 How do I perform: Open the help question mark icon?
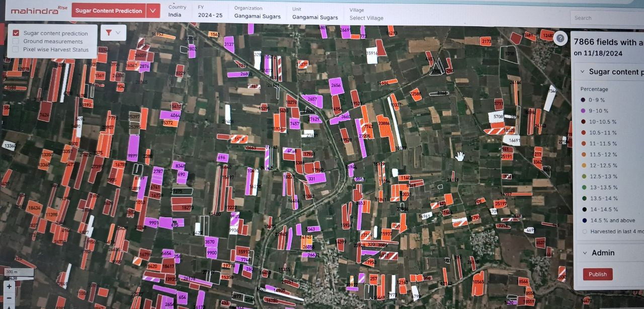pos(560,38)
